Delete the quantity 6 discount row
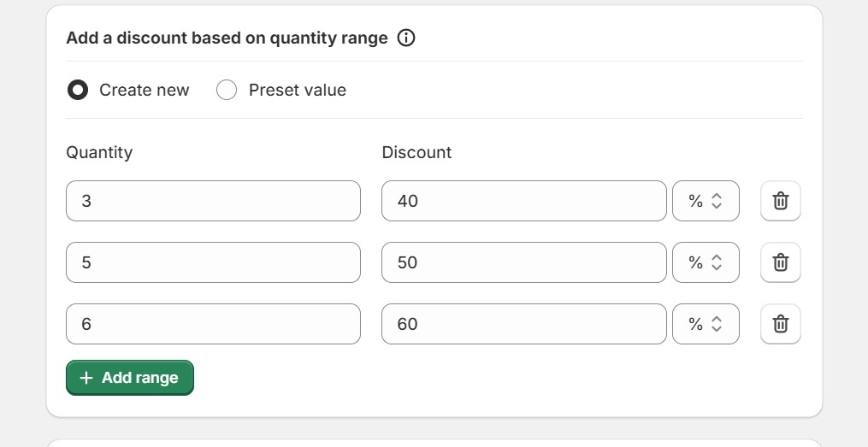868x447 pixels. tap(780, 324)
